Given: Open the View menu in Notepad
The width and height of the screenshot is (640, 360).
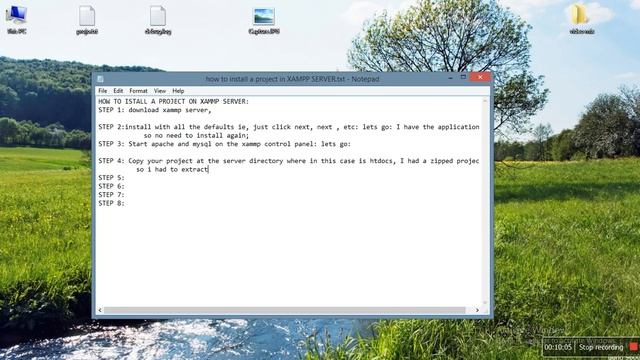Looking at the screenshot, I should pyautogui.click(x=160, y=91).
